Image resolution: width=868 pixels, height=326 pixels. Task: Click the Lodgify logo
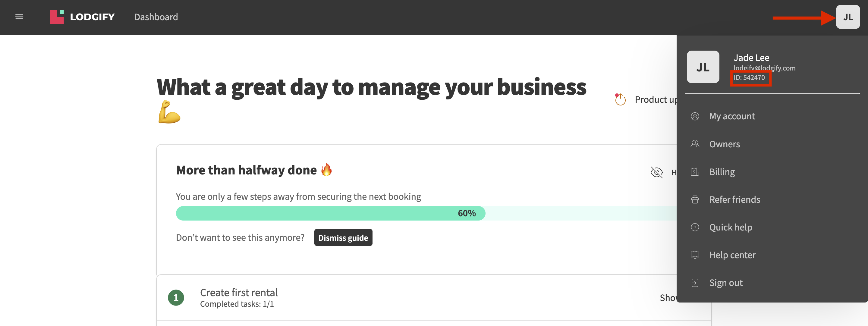[82, 17]
